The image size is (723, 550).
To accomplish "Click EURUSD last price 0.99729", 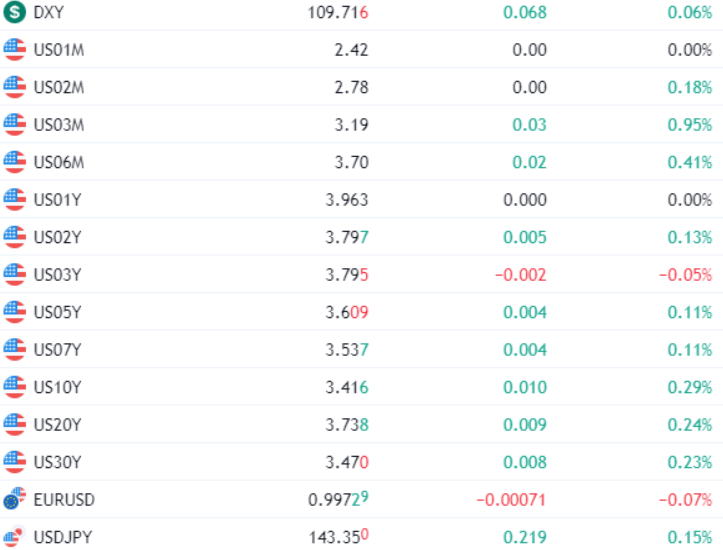I will (338, 499).
